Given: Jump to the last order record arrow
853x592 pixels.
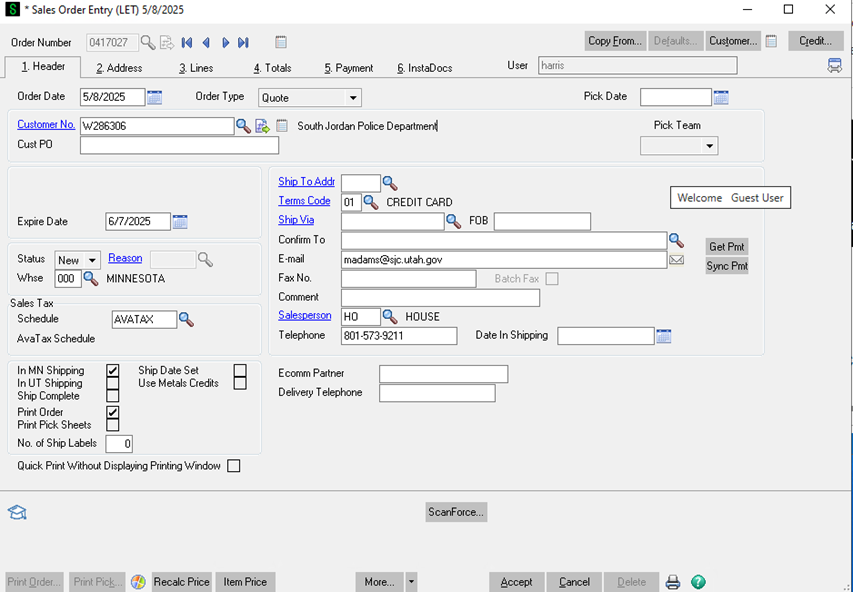Looking at the screenshot, I should pos(243,42).
